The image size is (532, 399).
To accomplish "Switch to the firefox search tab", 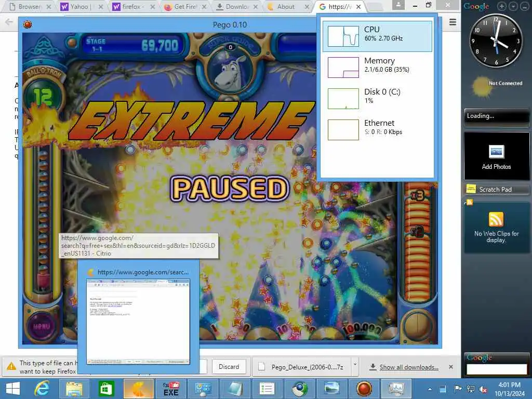I will pyautogui.click(x=133, y=7).
